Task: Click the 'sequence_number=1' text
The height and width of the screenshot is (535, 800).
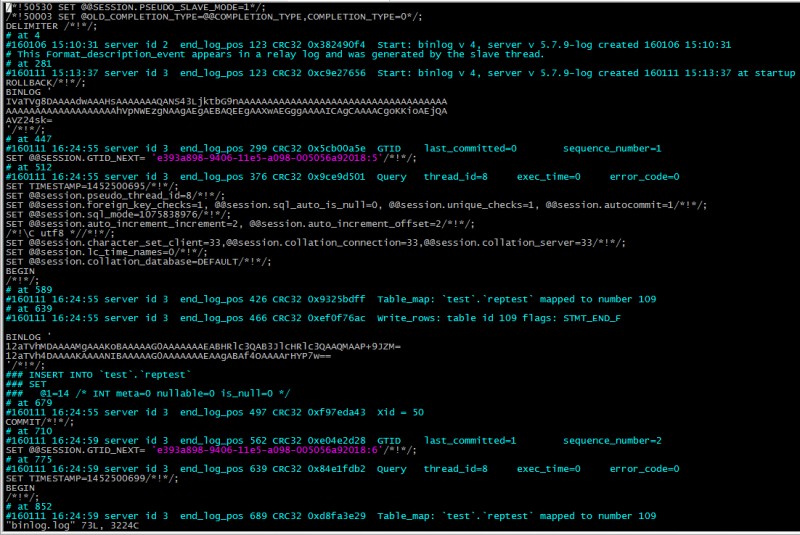Action: coord(612,148)
